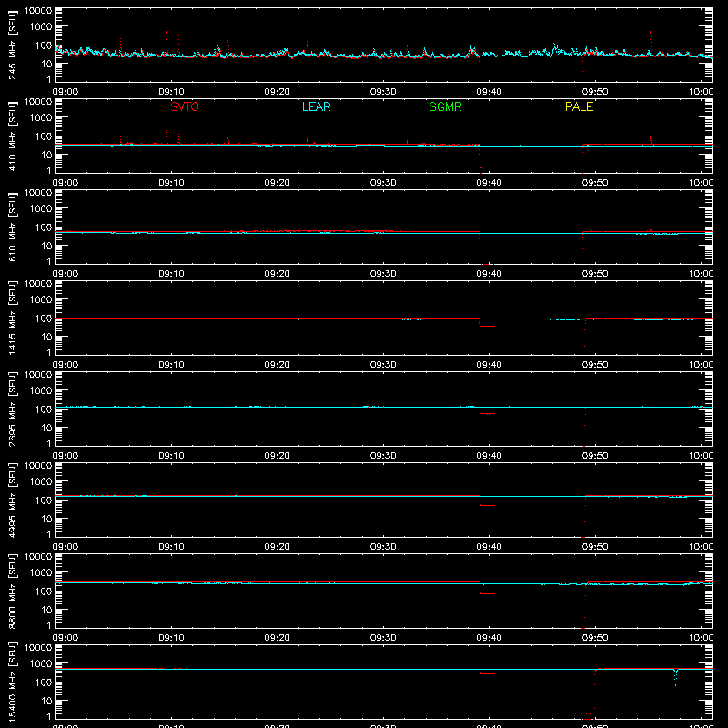Click the 1000 tick label on the 410 MHz axis
The height and width of the screenshot is (728, 728).
tap(41, 117)
